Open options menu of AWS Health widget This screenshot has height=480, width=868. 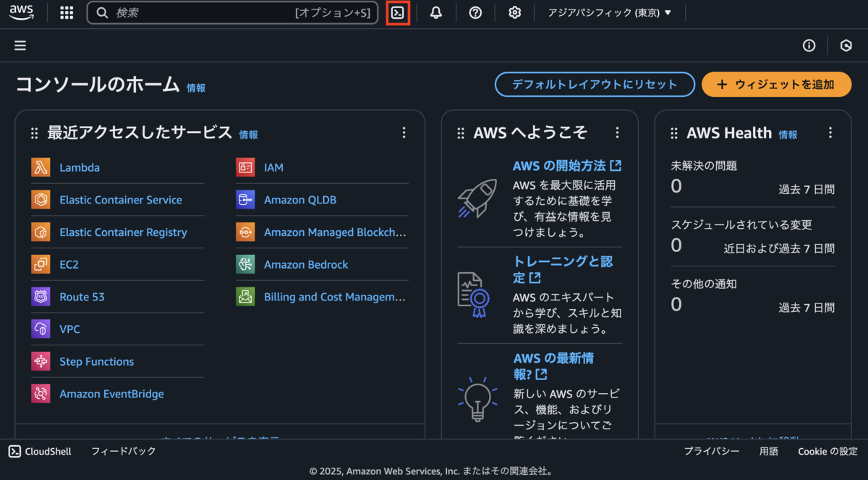[x=830, y=132]
